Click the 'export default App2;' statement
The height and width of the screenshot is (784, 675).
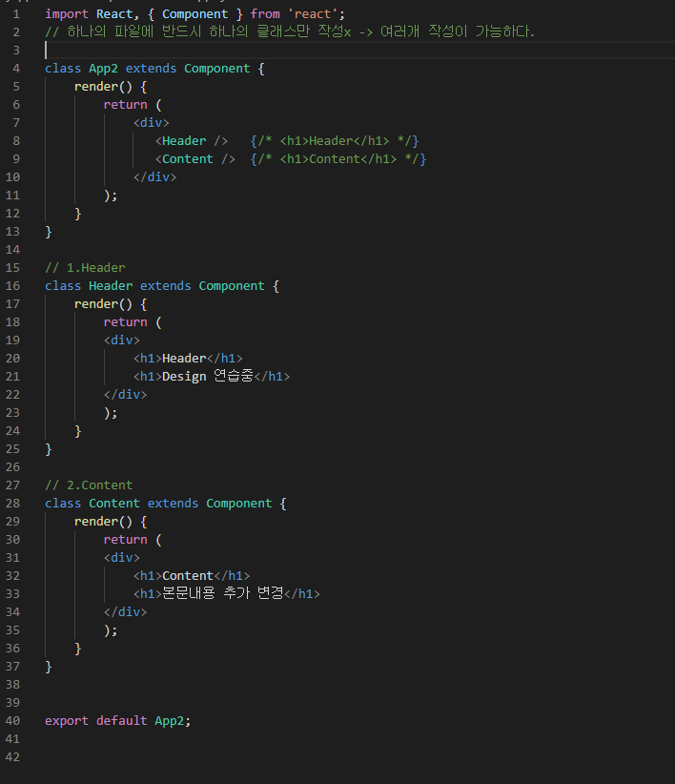coord(118,721)
